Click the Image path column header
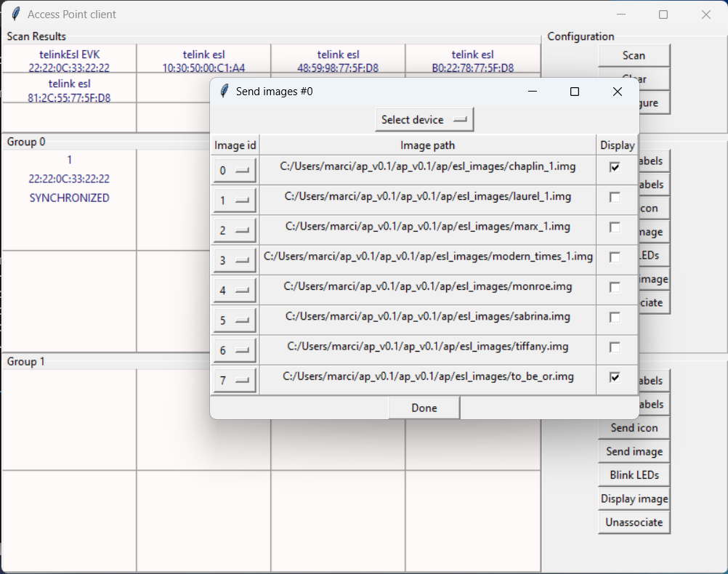728x574 pixels. (x=428, y=145)
